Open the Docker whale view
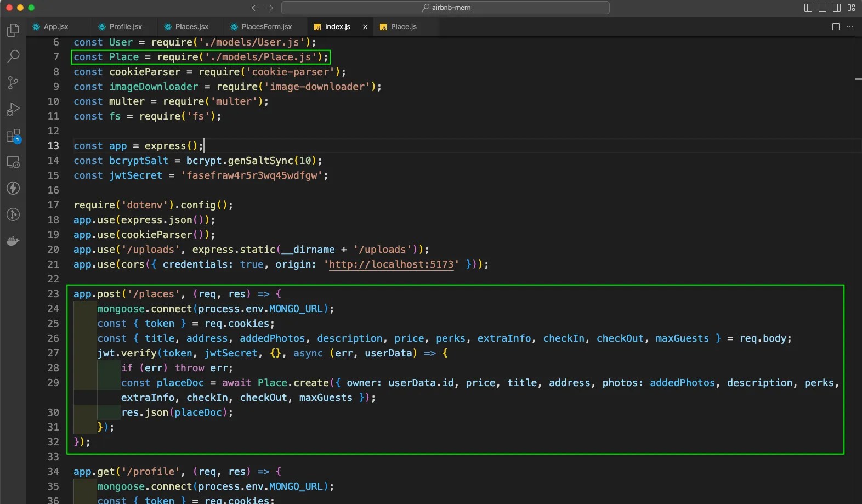The image size is (862, 504). click(x=13, y=241)
